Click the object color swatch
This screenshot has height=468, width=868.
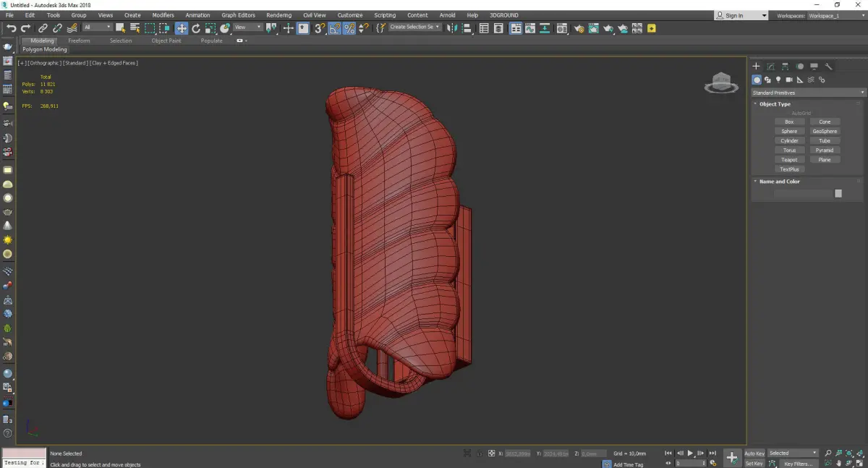838,193
